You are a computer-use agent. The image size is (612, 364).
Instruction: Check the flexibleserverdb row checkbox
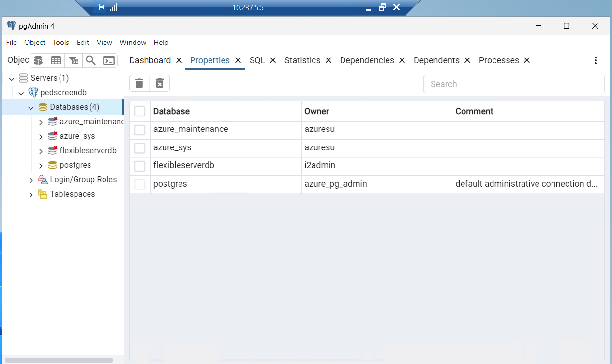click(x=140, y=166)
